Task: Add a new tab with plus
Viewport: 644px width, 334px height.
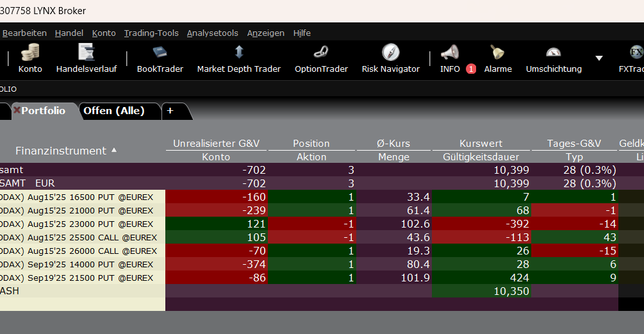Action: [170, 110]
